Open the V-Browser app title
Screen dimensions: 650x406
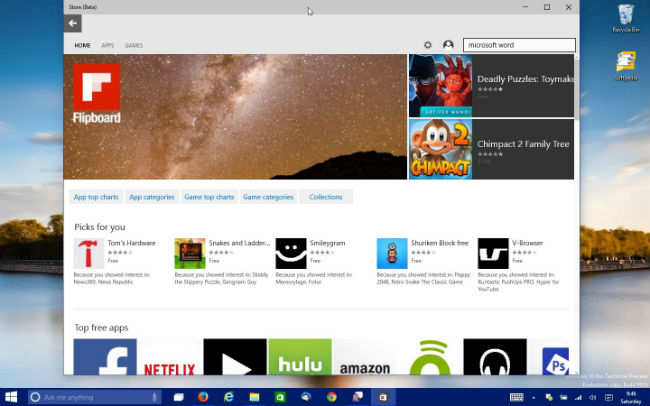(527, 243)
